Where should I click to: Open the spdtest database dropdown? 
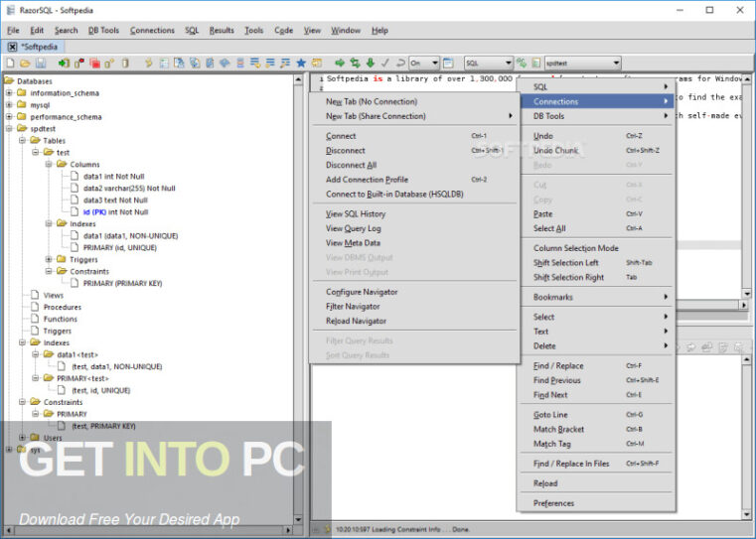tap(582, 64)
